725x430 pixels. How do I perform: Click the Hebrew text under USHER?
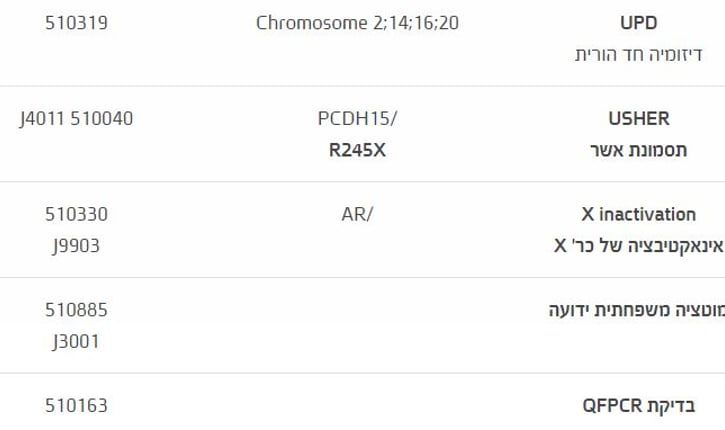639,150
